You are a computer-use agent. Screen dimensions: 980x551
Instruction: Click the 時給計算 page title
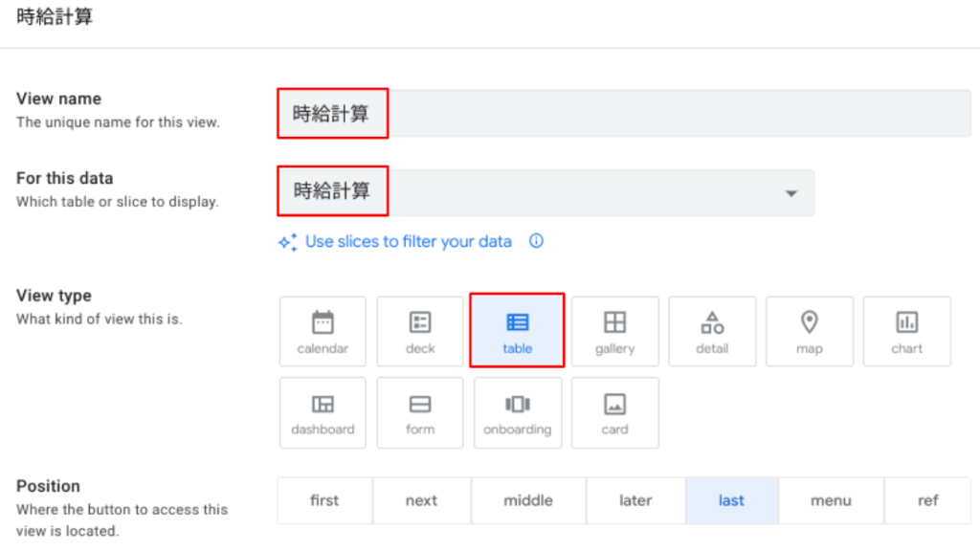point(55,17)
